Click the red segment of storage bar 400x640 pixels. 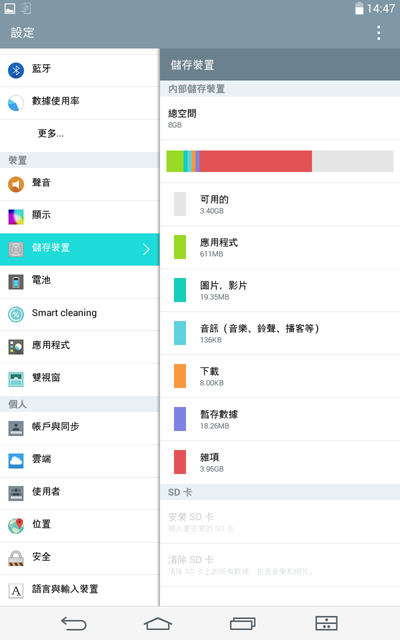pyautogui.click(x=256, y=161)
